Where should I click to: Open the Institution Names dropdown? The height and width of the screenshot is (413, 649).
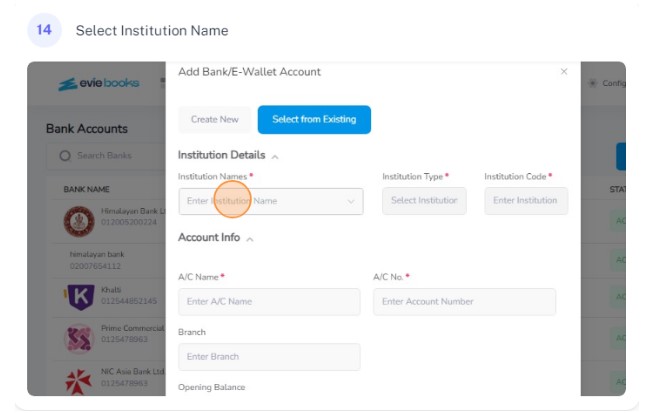[271, 201]
